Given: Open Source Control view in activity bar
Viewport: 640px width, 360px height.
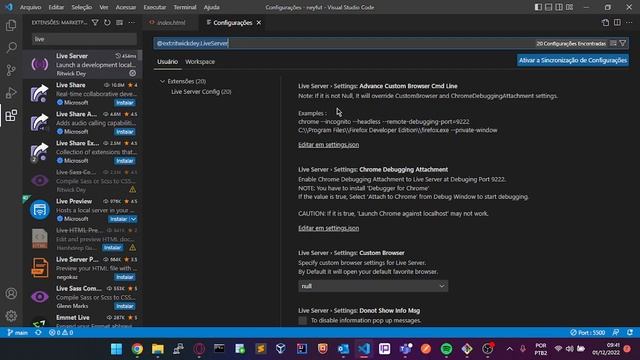Looking at the screenshot, I should 11,70.
